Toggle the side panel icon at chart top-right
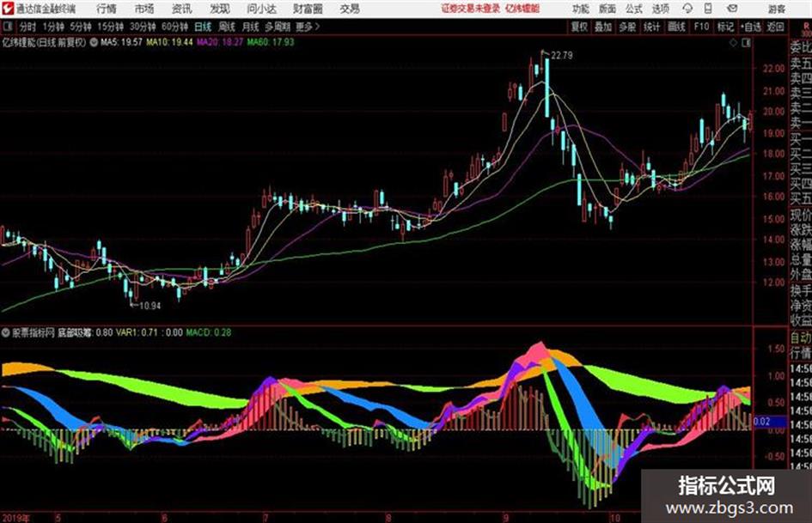The image size is (812, 523). [746, 43]
